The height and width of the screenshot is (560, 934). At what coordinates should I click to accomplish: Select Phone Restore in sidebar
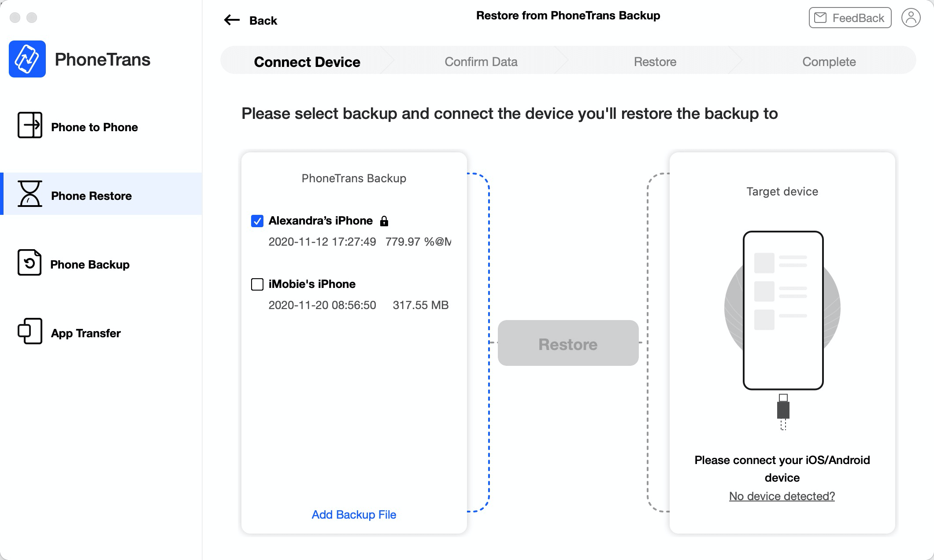101,194
